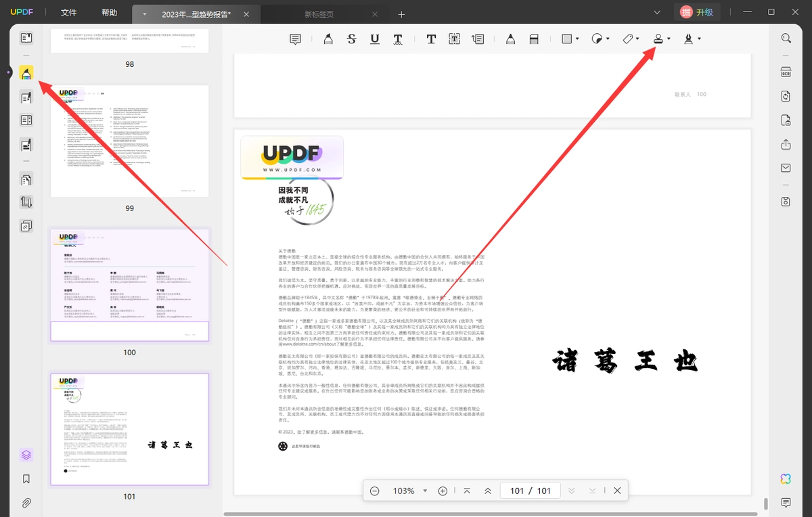Select the underline annotation tool

(x=375, y=39)
